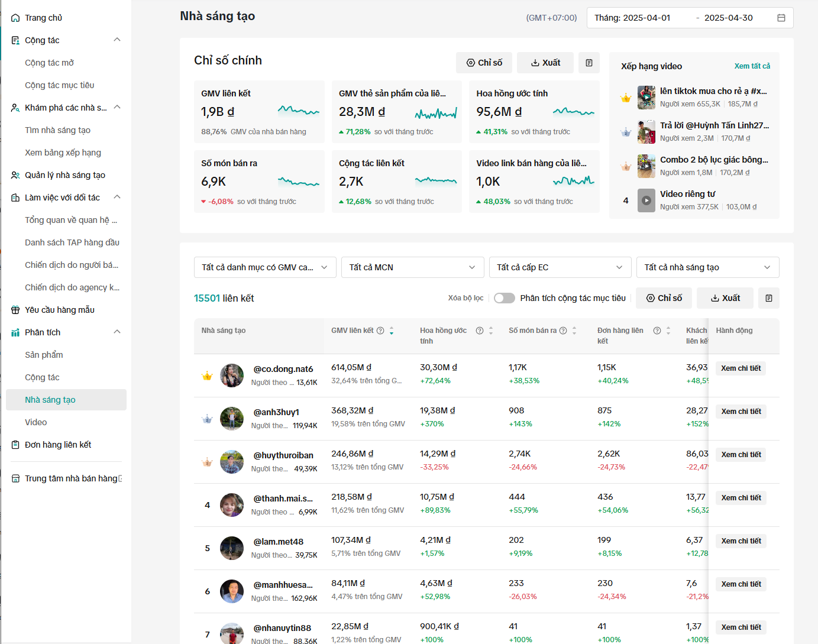Sort the table by GMV liên kết
This screenshot has height=644, width=818.
point(392,331)
